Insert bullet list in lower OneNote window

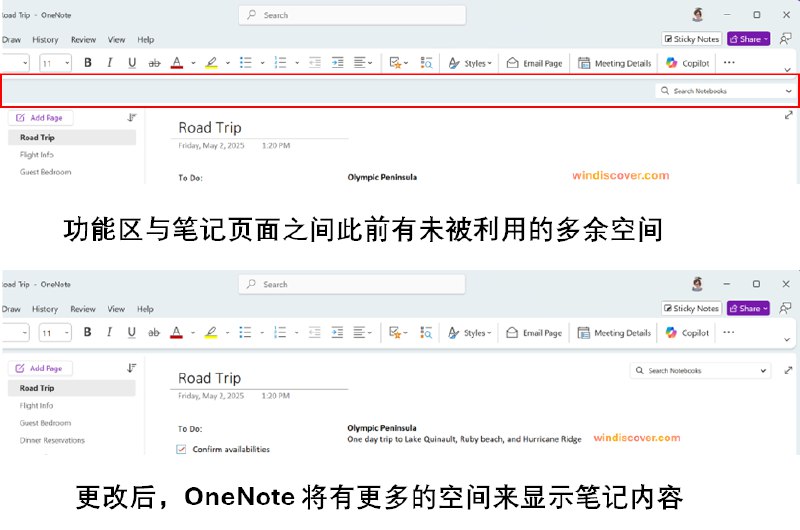pyautogui.click(x=245, y=332)
